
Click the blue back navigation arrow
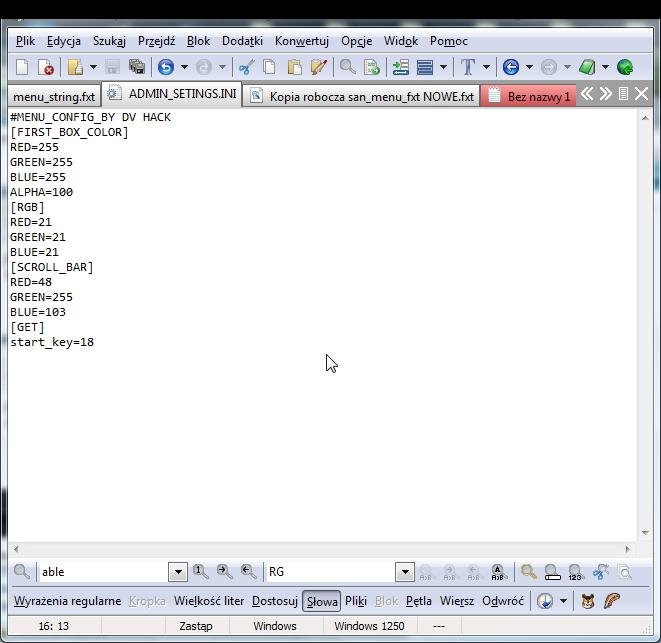click(511, 67)
